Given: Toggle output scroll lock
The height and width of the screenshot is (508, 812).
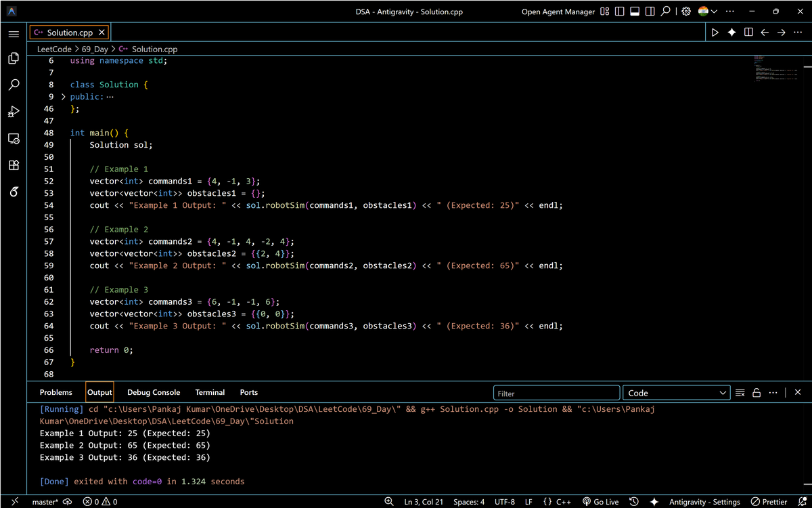Looking at the screenshot, I should 757,393.
